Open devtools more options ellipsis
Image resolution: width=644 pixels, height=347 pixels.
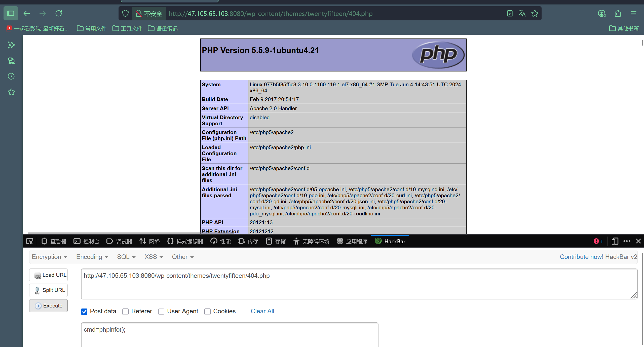[627, 241]
